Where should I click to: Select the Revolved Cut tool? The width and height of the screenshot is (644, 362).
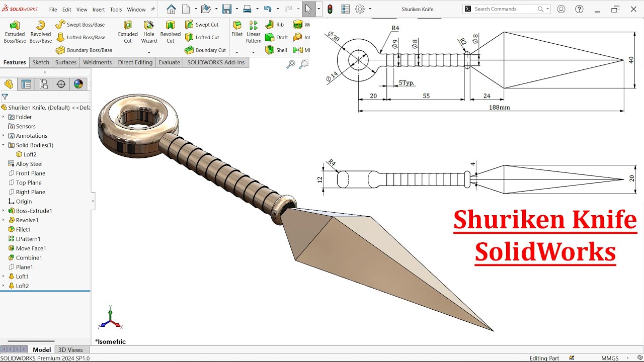[171, 32]
